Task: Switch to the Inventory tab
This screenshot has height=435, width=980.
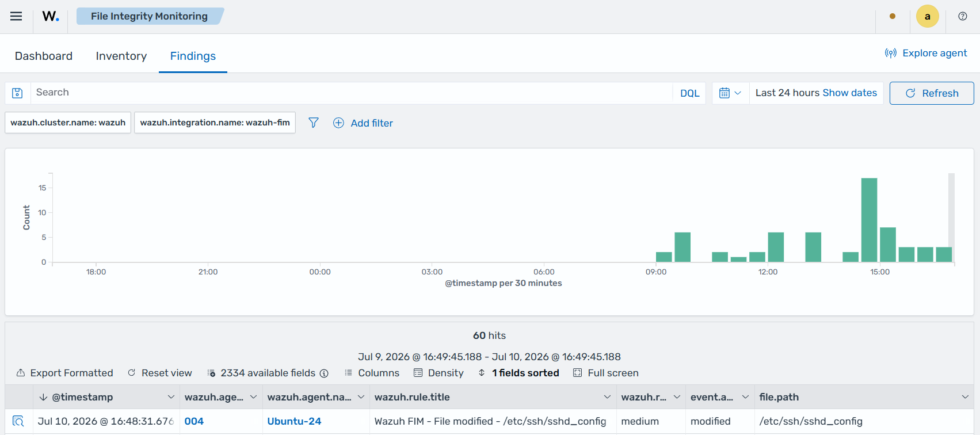Action: (x=121, y=56)
